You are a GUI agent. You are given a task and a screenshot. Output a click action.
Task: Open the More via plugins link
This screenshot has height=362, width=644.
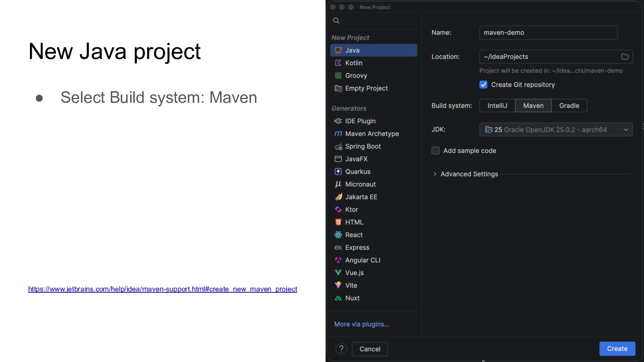[361, 324]
